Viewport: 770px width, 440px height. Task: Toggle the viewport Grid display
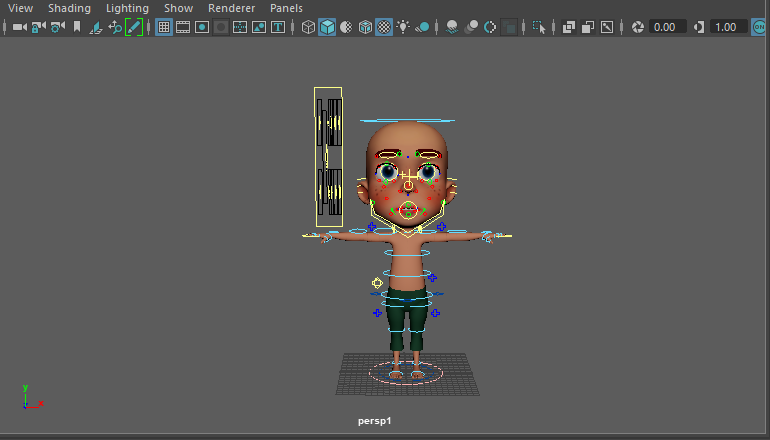pos(164,27)
